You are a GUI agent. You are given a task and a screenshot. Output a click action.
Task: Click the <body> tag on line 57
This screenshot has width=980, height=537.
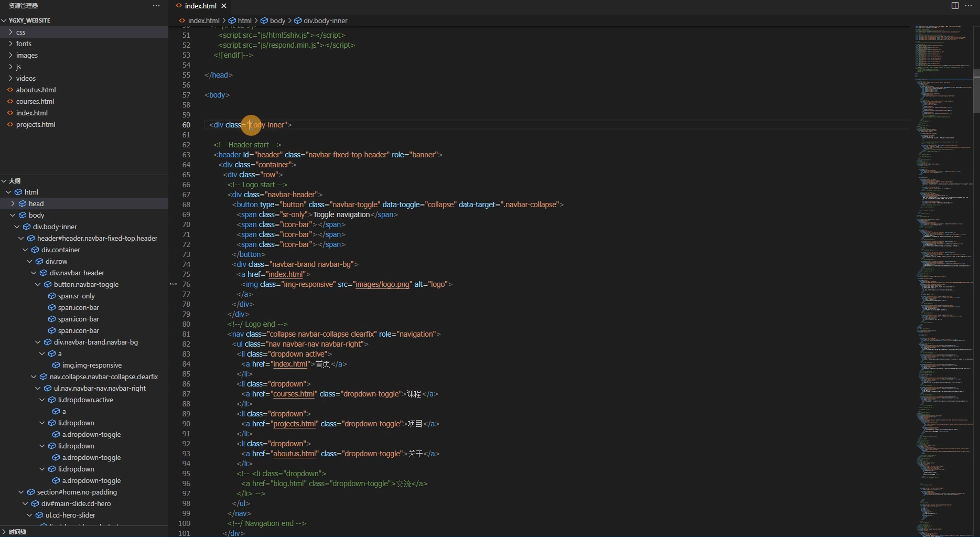[217, 95]
